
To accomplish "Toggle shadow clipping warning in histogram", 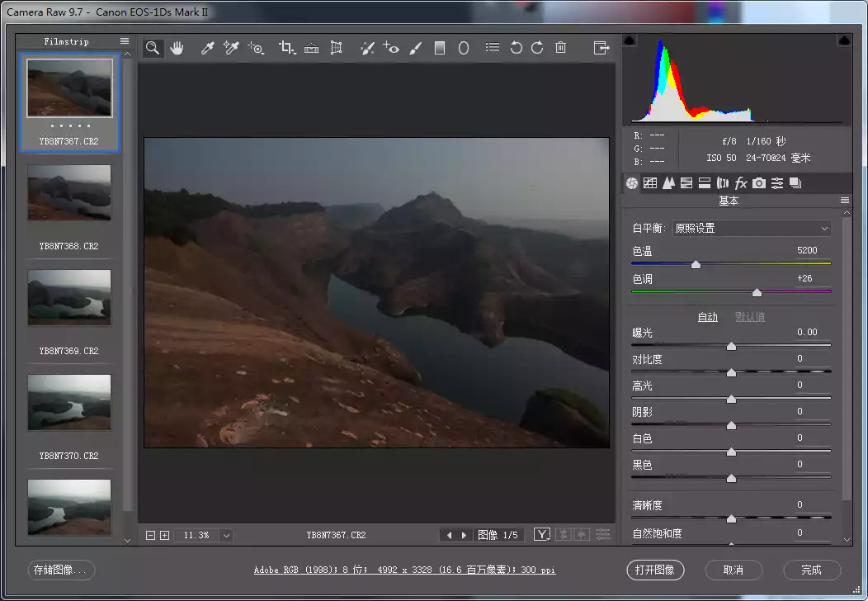I will tap(629, 40).
